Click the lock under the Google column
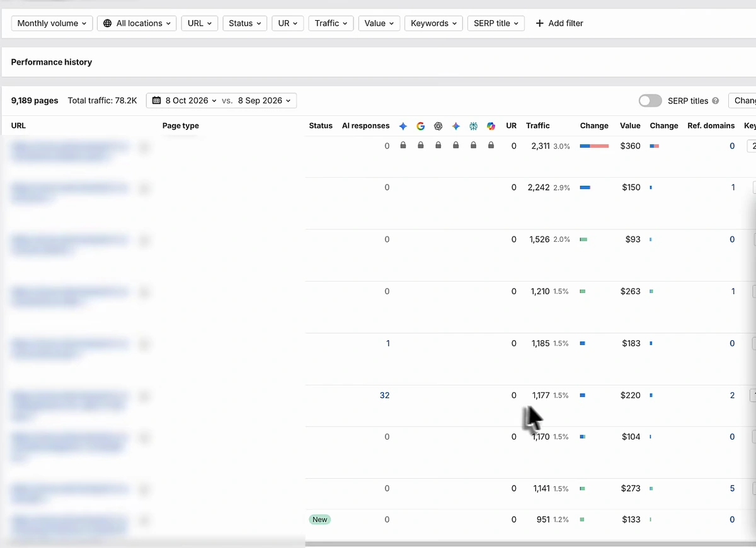 421,146
